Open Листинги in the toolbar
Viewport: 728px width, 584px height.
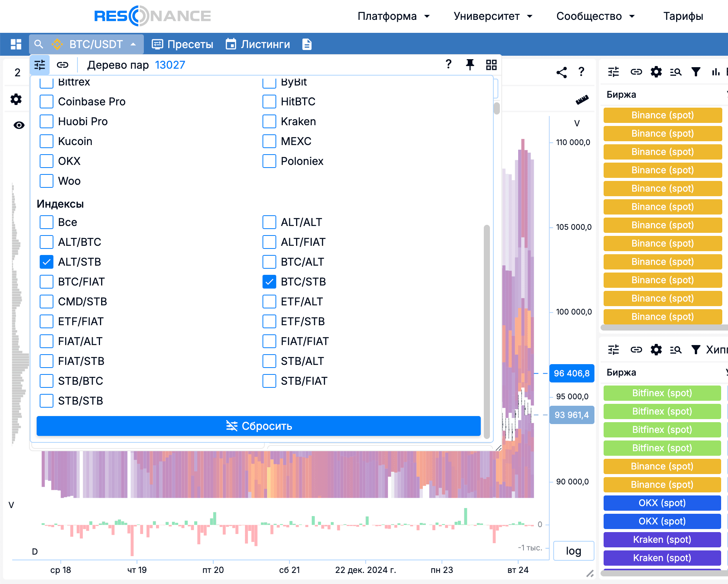(258, 44)
